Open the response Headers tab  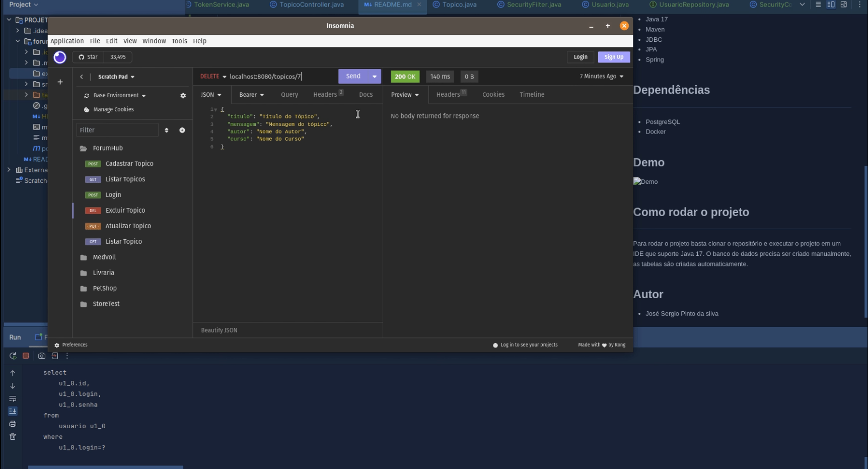451,94
